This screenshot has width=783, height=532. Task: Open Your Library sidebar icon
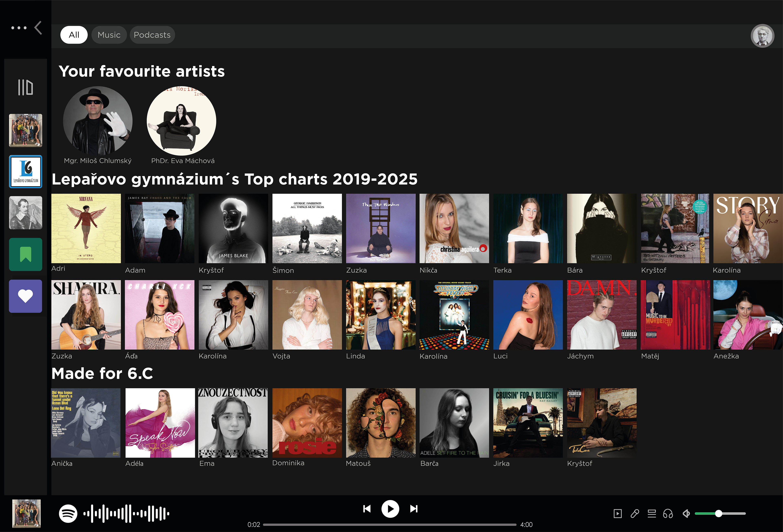tap(25, 87)
